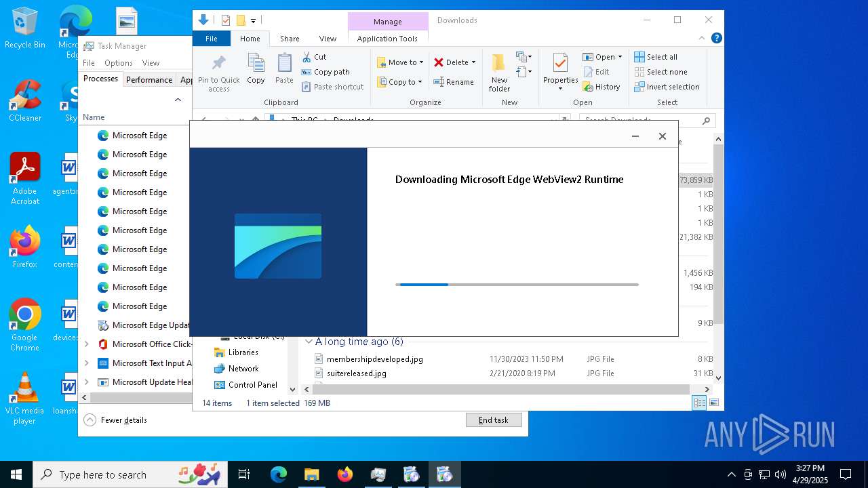
Task: Select the Adobe Acrobat desktop shortcut
Action: click(x=25, y=179)
